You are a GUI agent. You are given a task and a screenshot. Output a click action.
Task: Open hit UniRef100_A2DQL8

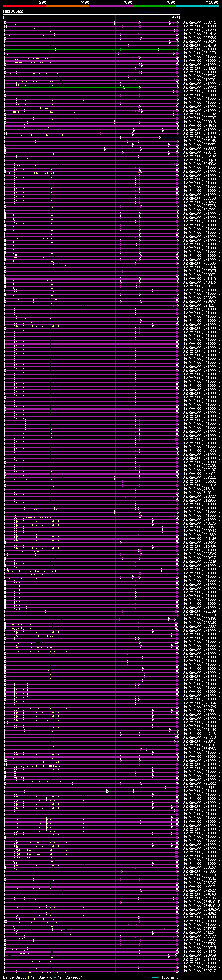(x=199, y=122)
